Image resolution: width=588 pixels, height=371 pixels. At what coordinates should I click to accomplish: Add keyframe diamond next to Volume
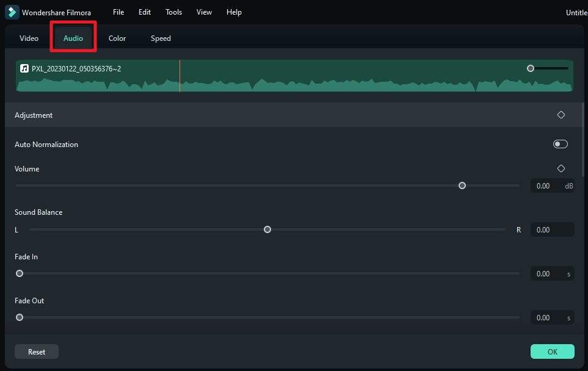point(561,168)
